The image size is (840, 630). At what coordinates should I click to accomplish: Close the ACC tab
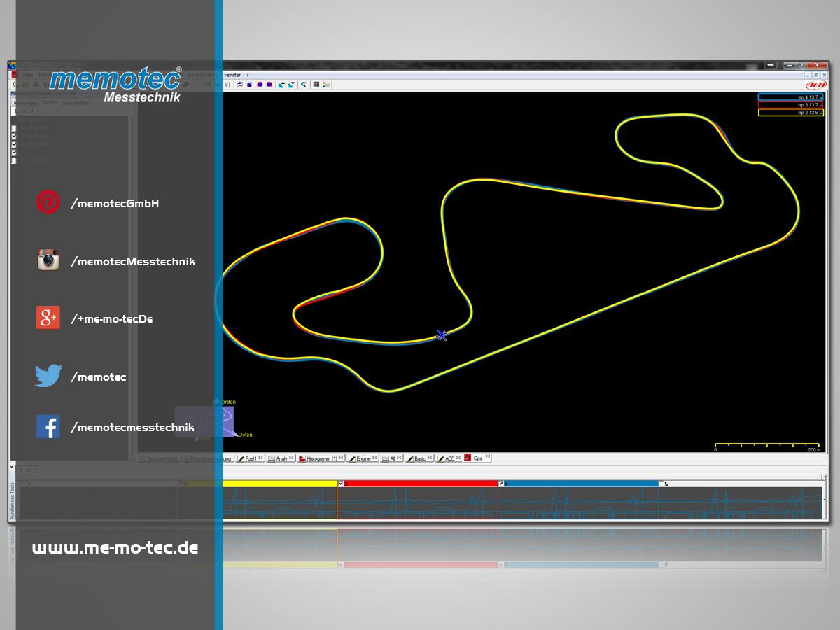(458, 458)
